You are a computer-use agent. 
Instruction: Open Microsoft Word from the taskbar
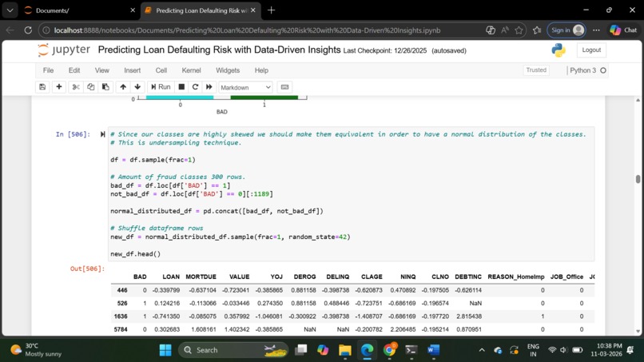433,350
